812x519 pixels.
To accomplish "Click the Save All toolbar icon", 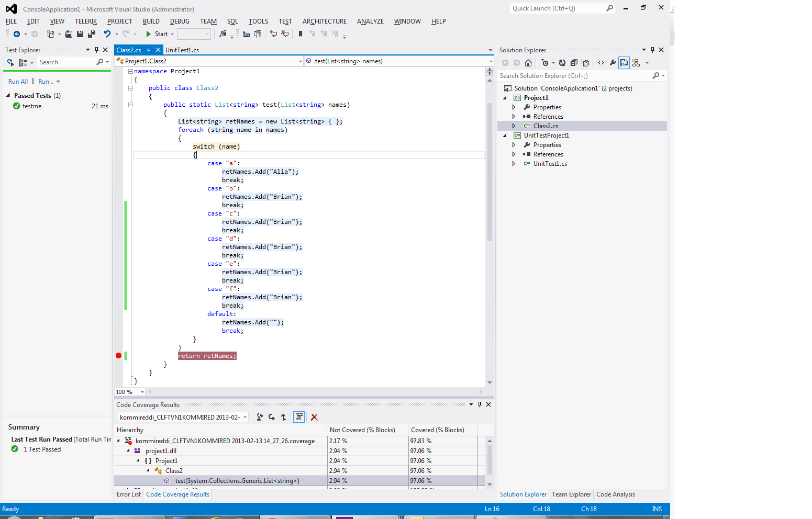I will click(91, 34).
